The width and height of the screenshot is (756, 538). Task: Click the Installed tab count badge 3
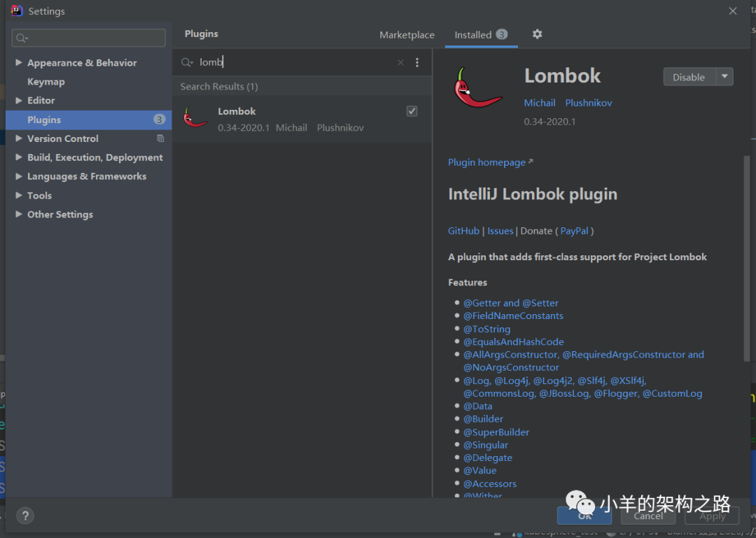[x=501, y=35]
